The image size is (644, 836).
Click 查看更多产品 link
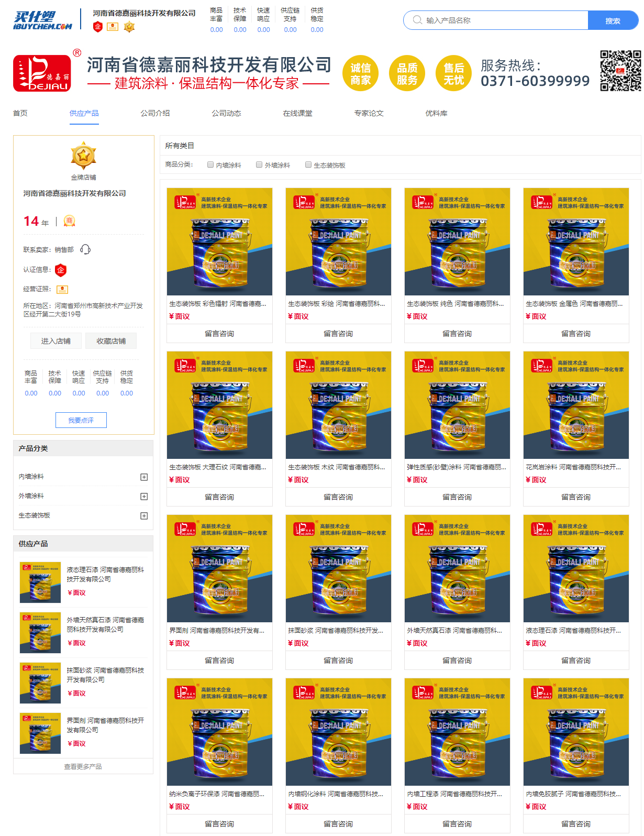point(83,766)
